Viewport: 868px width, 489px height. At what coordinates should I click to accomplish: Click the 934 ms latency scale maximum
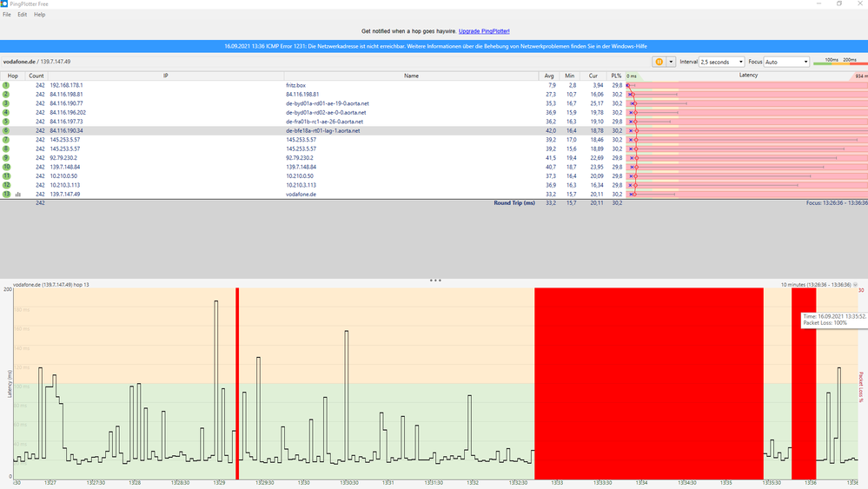point(861,76)
